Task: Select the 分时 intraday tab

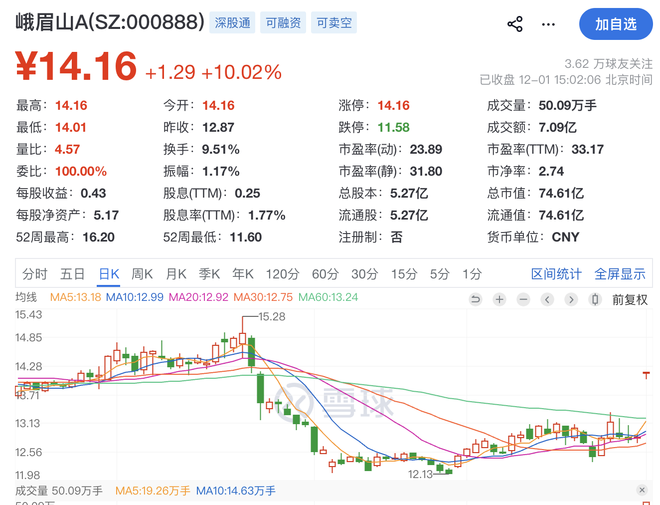Action: (x=34, y=274)
